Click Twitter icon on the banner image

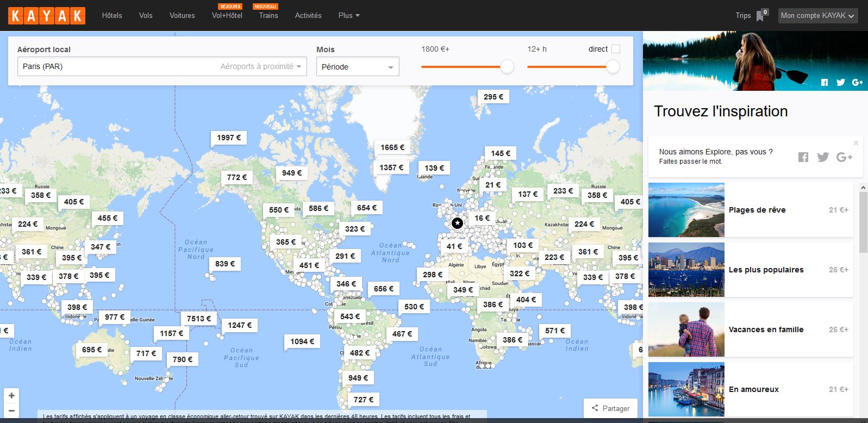[x=840, y=82]
